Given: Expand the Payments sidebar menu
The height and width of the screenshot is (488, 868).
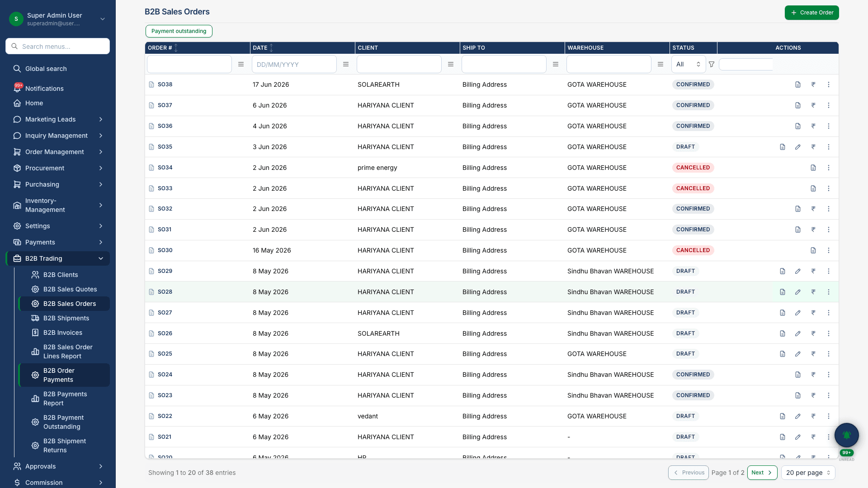Looking at the screenshot, I should pyautogui.click(x=58, y=242).
